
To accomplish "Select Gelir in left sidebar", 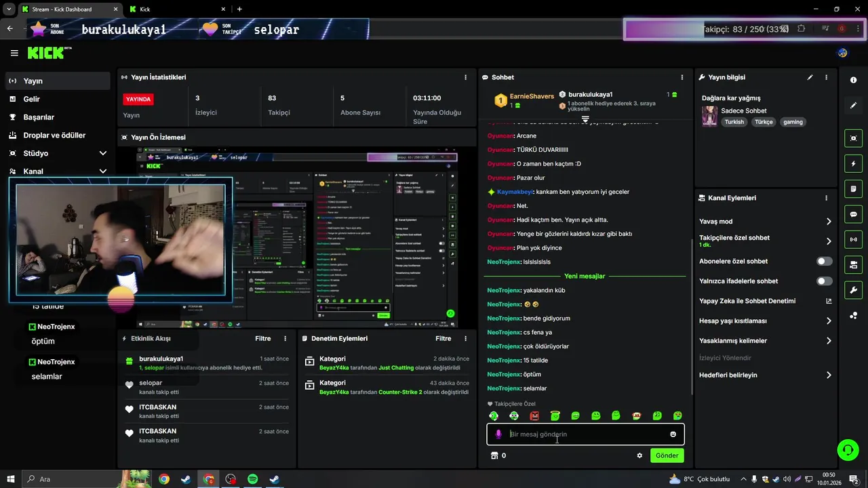I will click(58, 99).
